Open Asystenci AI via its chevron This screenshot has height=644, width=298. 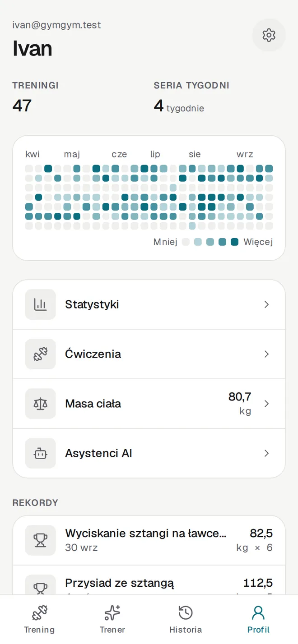266,453
